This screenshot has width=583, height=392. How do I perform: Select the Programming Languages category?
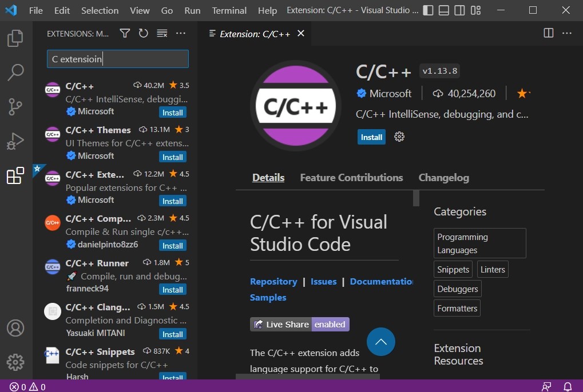pos(479,243)
